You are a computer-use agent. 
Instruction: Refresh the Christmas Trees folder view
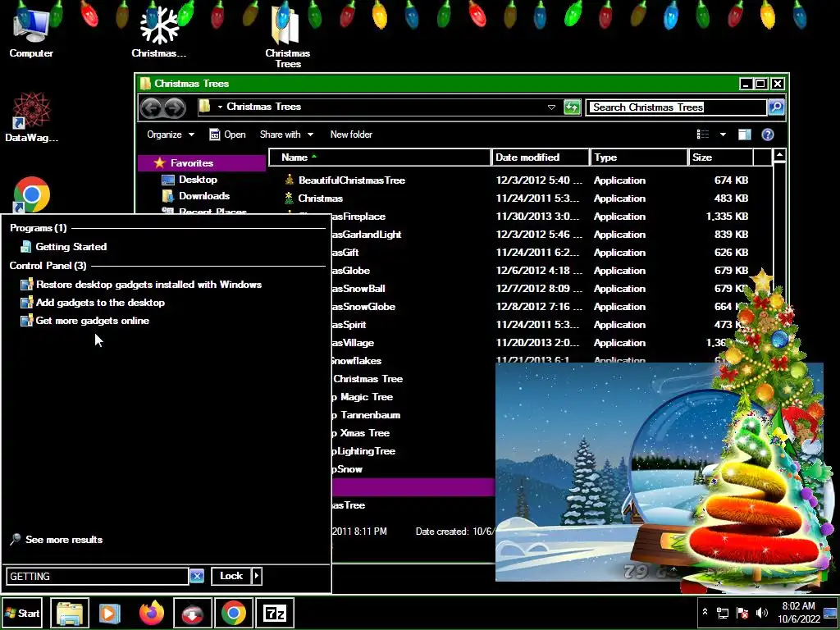coord(572,107)
